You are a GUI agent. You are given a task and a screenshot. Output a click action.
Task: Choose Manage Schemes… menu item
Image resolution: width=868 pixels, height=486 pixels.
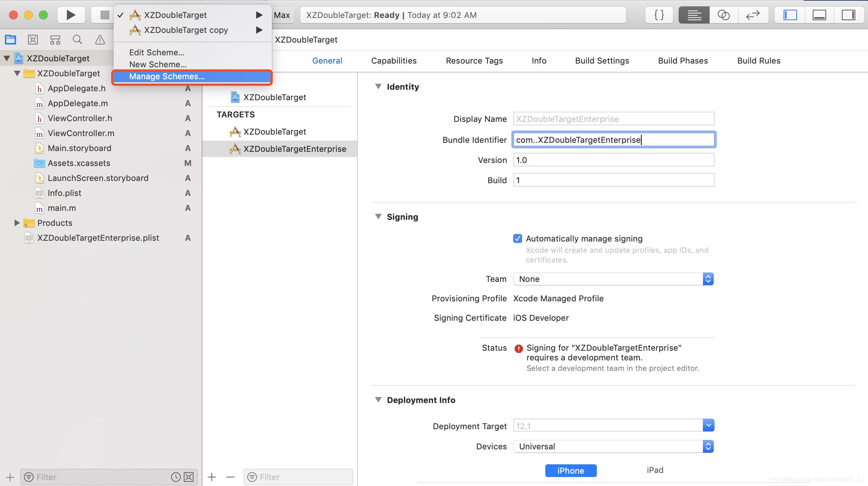tap(167, 76)
